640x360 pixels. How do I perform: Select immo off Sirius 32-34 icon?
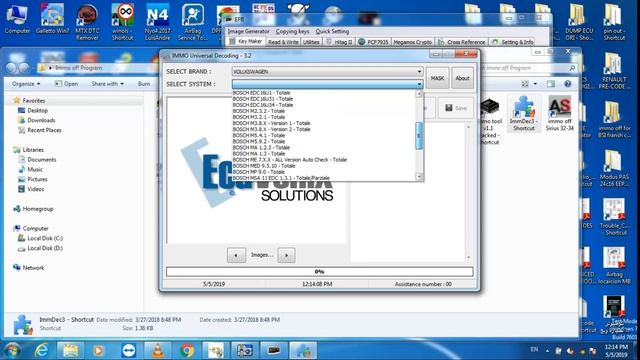point(560,113)
